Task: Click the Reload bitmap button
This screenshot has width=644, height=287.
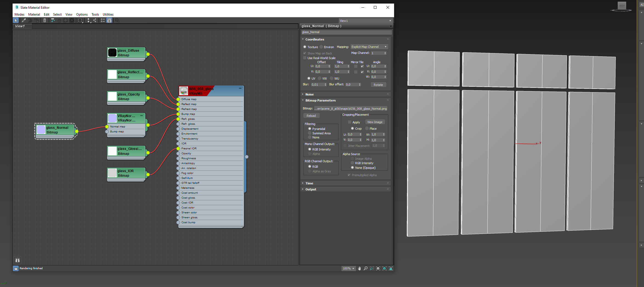Action: [311, 116]
